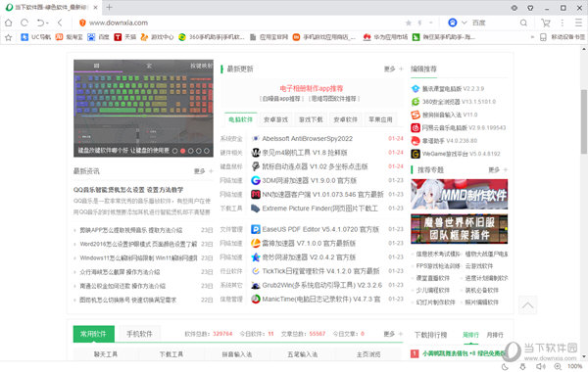Image resolution: width=588 pixels, height=372 pixels.
Task: Expand address bar small dropdown arrow
Action: point(431,23)
